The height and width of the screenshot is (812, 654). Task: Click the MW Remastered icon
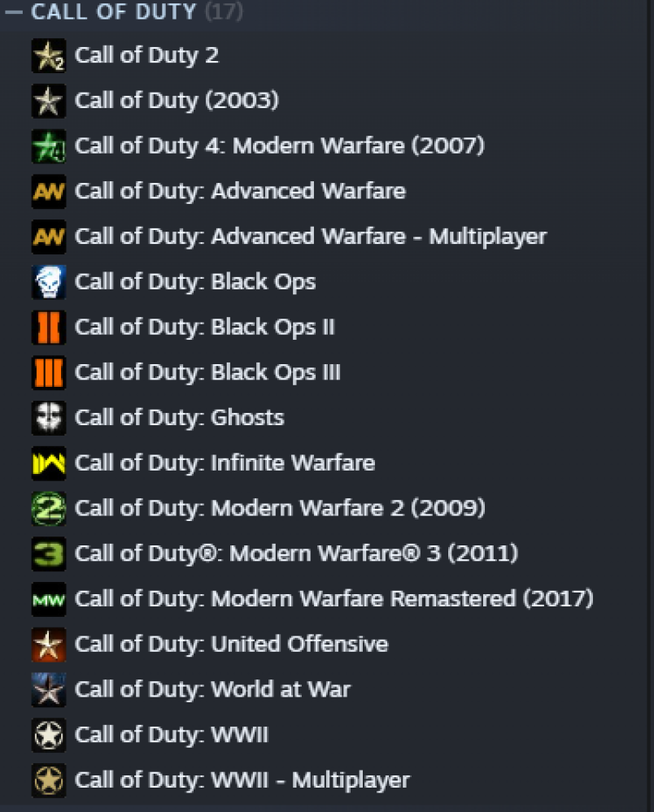(49, 599)
